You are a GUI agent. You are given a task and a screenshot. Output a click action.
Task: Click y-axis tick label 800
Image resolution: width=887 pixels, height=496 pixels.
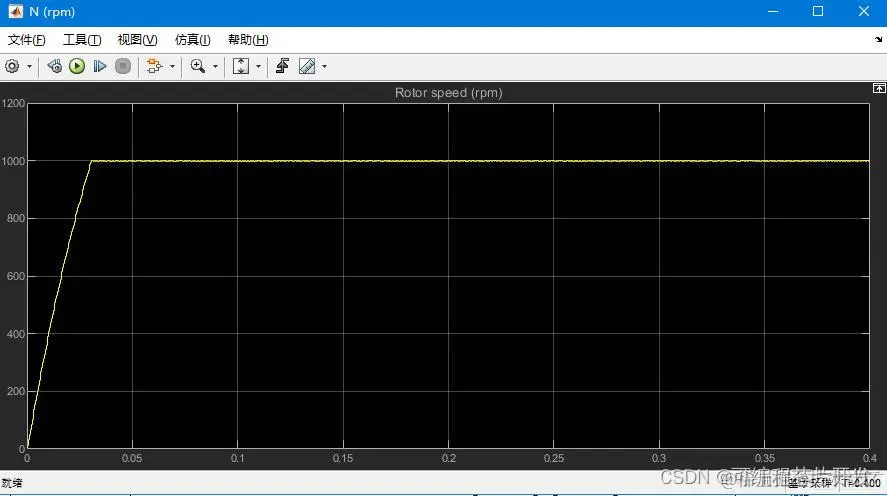click(x=16, y=218)
